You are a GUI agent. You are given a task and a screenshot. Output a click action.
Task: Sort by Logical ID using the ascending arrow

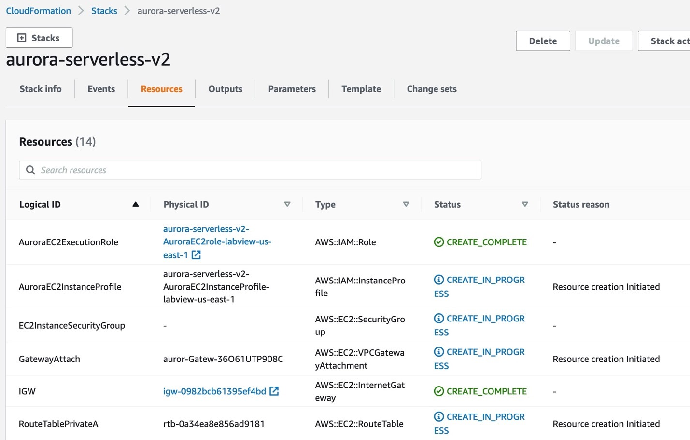pos(135,204)
